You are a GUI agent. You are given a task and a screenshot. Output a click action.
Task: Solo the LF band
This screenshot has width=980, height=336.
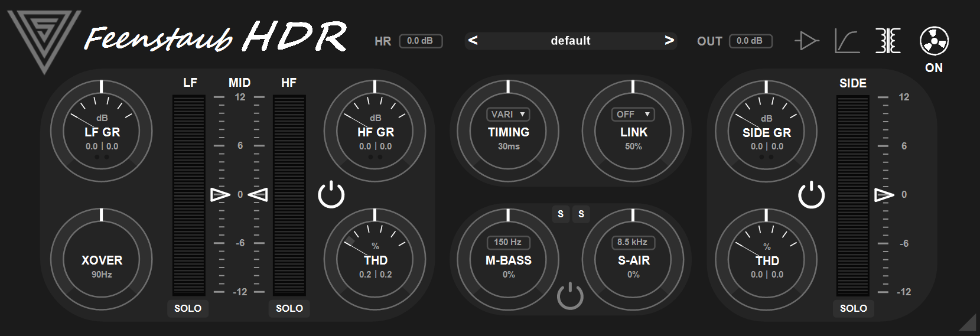click(188, 308)
